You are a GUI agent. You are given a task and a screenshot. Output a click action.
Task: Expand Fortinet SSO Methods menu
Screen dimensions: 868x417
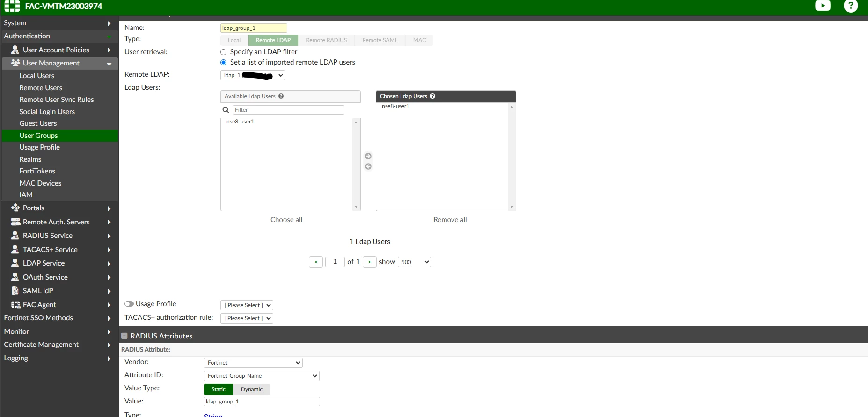coord(59,318)
